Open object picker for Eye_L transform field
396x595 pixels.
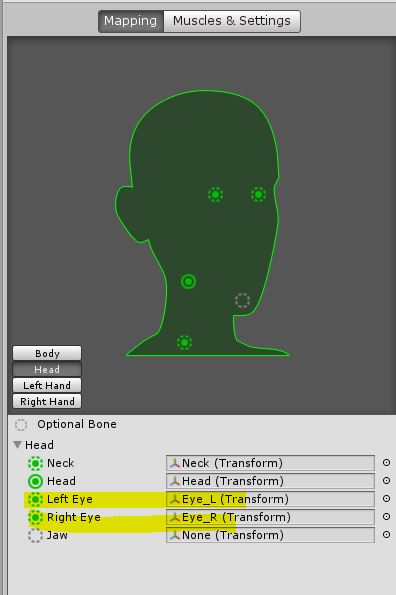(386, 499)
